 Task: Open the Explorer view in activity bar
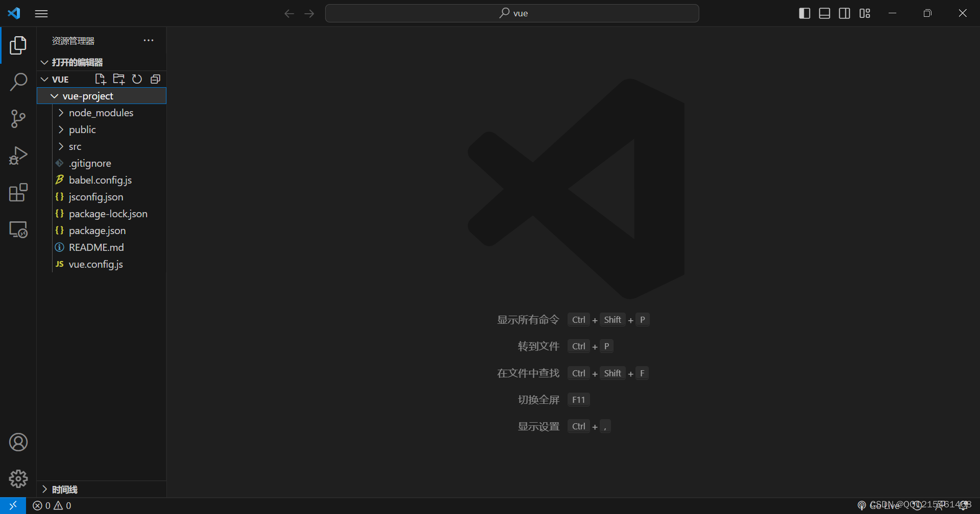(x=18, y=45)
